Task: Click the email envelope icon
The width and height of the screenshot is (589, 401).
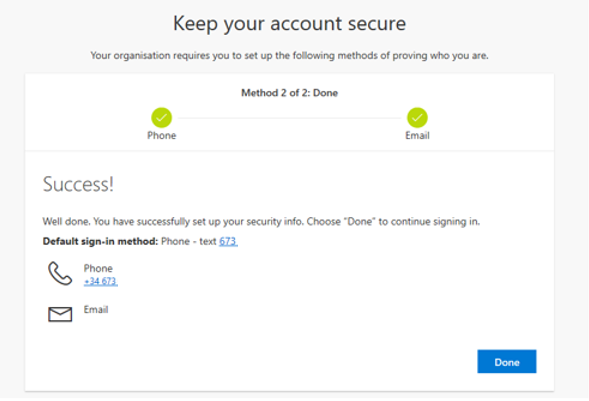Action: (x=60, y=314)
